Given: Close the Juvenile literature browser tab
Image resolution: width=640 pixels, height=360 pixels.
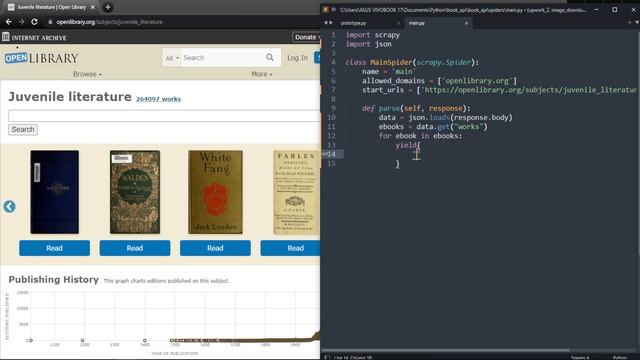Looking at the screenshot, I should pos(93,7).
